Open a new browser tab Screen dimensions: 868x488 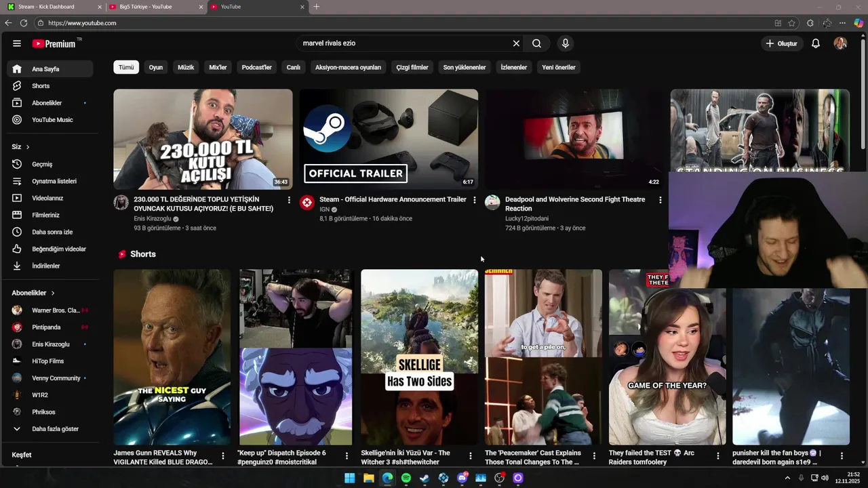[316, 7]
